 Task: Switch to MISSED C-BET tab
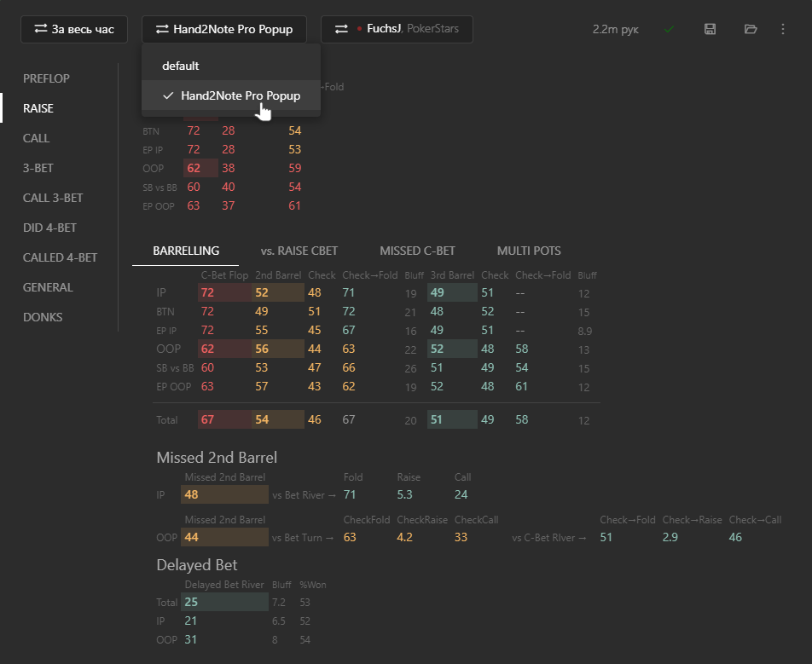417,251
